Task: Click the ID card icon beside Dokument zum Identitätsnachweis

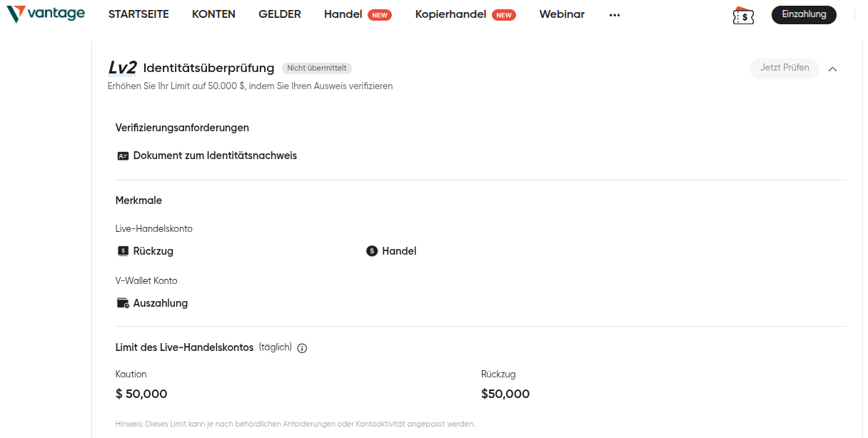Action: pos(122,155)
